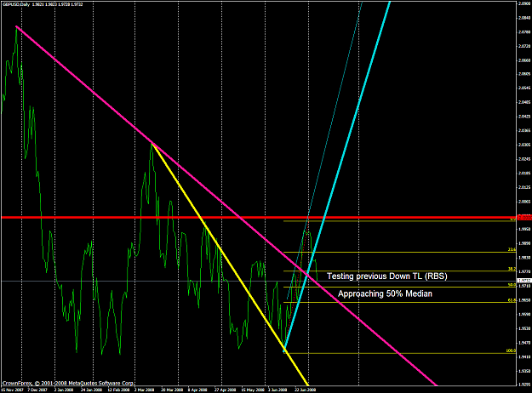Viewport: 532px width, 393px height.
Task: Click the '15 May 2008' date label
Action: tap(253, 390)
